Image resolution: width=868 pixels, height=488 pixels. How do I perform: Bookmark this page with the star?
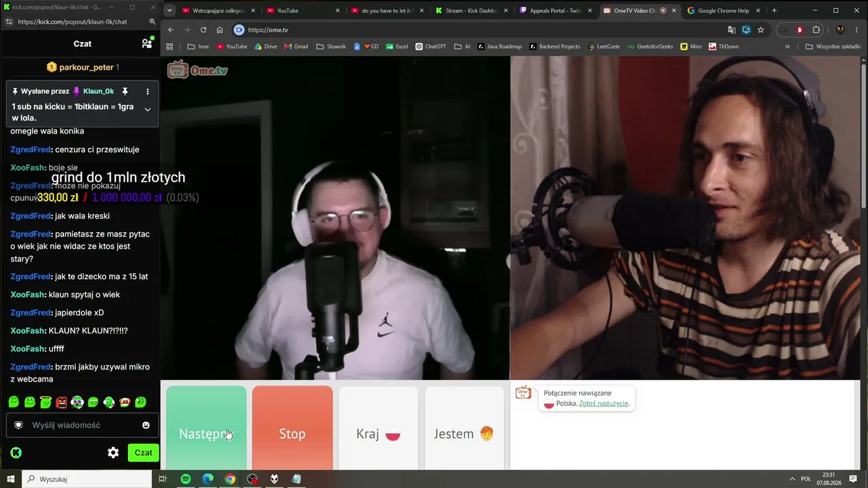[x=761, y=30]
